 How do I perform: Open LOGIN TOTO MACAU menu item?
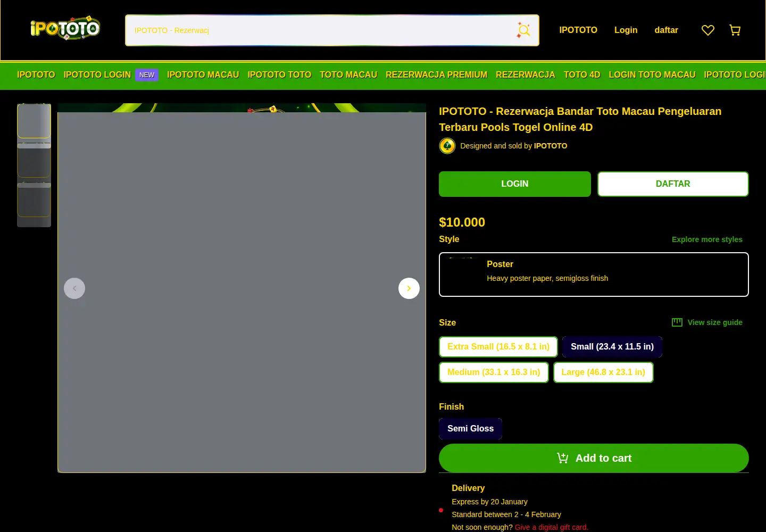click(x=652, y=75)
